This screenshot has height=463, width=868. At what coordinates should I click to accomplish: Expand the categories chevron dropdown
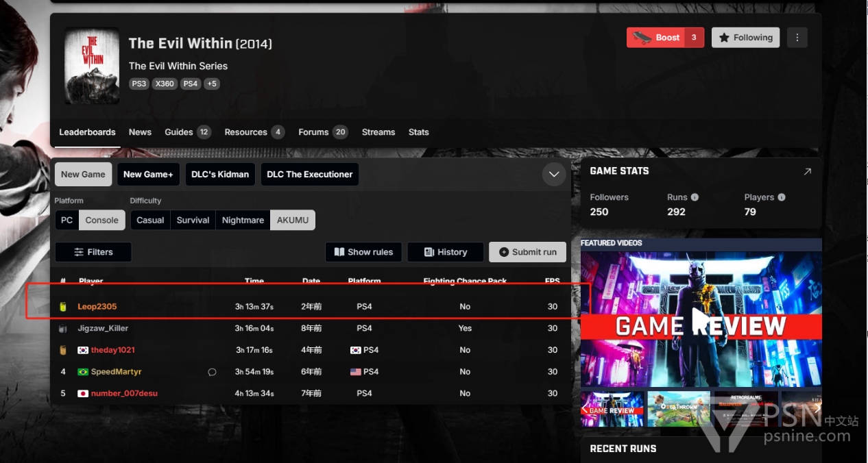tap(554, 174)
